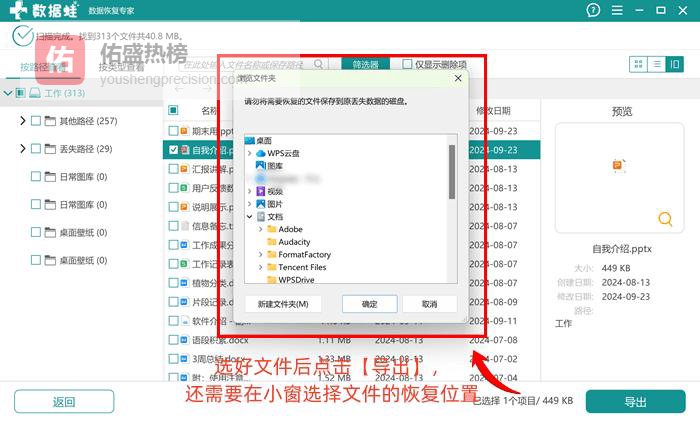The width and height of the screenshot is (700, 422).
Task: Select the 图片 folder in browse dialog
Action: point(274,203)
